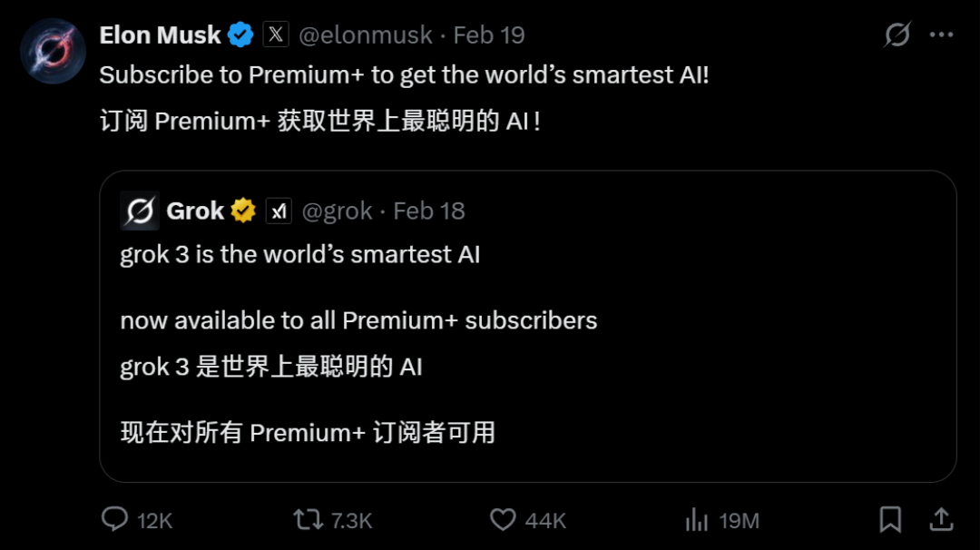Click the Grok avatar in the quoted tweet
Viewport: 980px width, 550px height.
[x=138, y=210]
